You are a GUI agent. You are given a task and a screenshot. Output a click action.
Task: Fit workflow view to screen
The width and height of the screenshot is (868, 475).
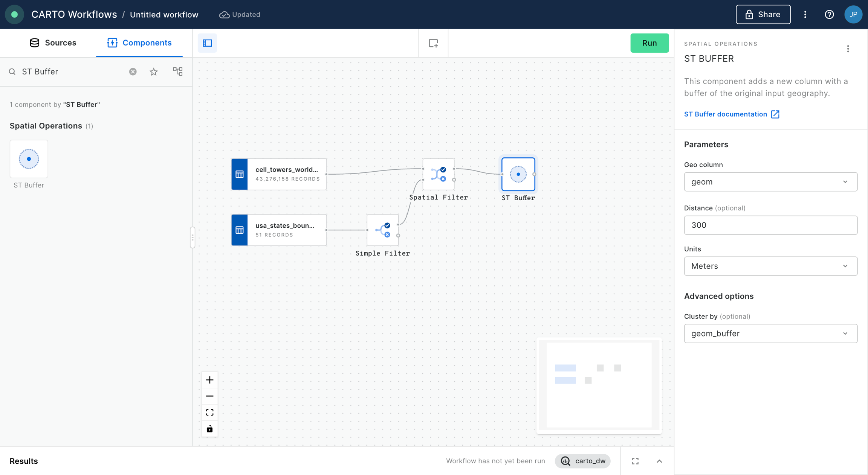pyautogui.click(x=210, y=412)
